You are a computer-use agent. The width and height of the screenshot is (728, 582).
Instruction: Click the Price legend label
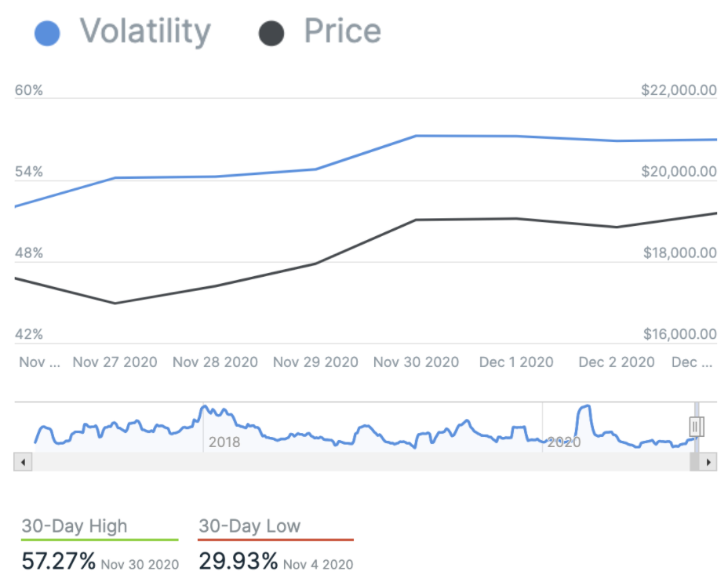342,32
